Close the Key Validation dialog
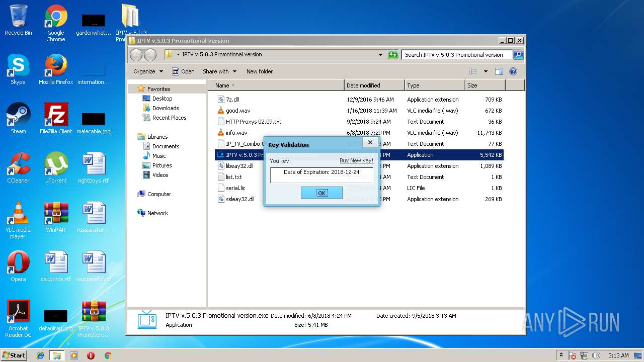Image resolution: width=644 pixels, height=362 pixels. pyautogui.click(x=370, y=143)
